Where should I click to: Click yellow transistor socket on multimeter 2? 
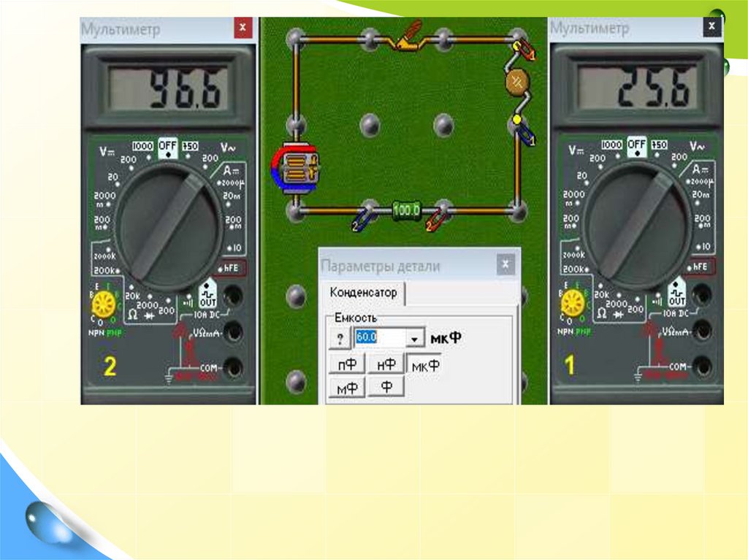pyautogui.click(x=104, y=304)
